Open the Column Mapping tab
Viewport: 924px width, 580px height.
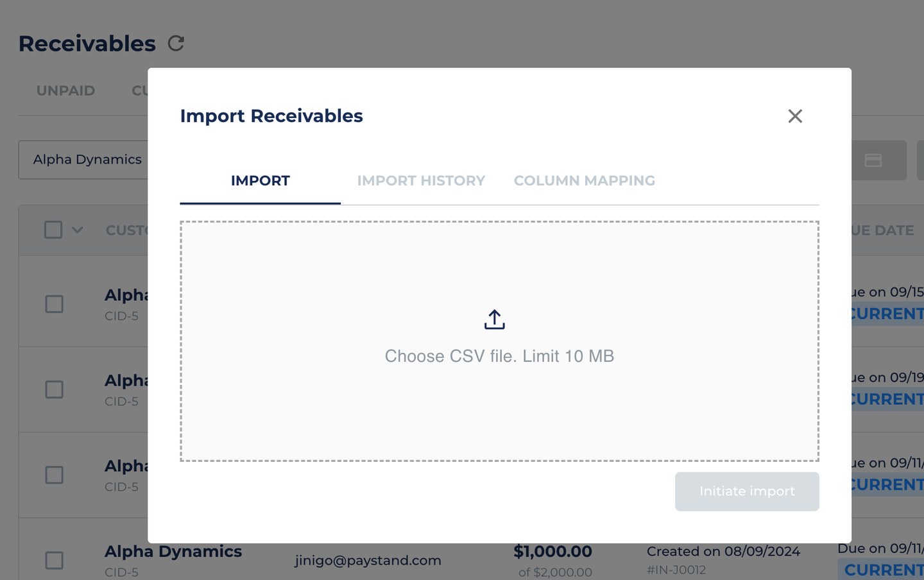coord(585,181)
